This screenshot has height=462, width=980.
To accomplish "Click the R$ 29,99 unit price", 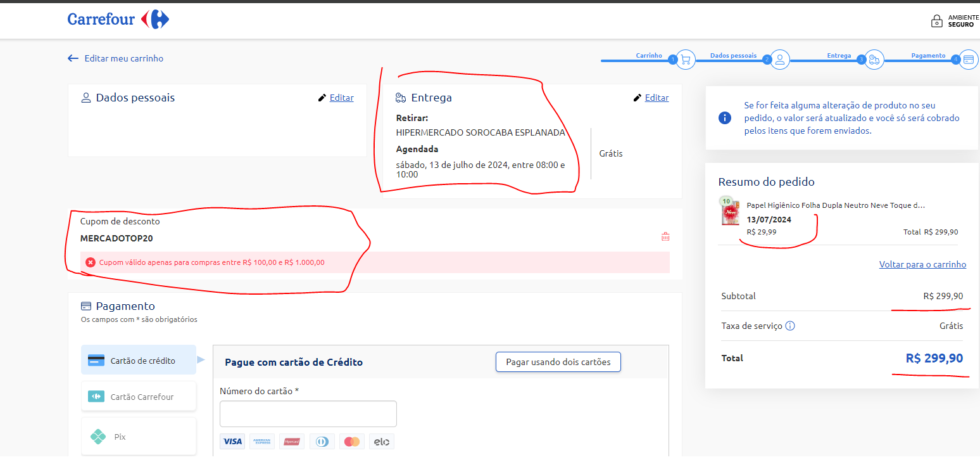I will point(762,232).
